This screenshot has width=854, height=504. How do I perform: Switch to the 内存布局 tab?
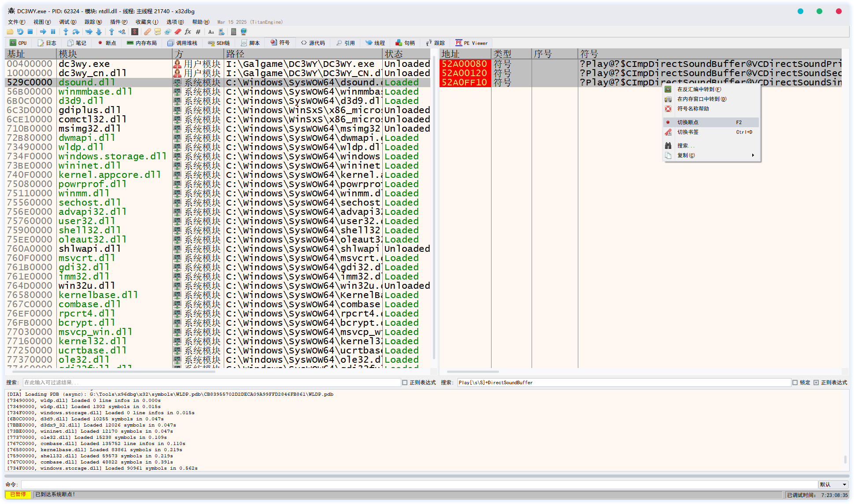[x=141, y=43]
